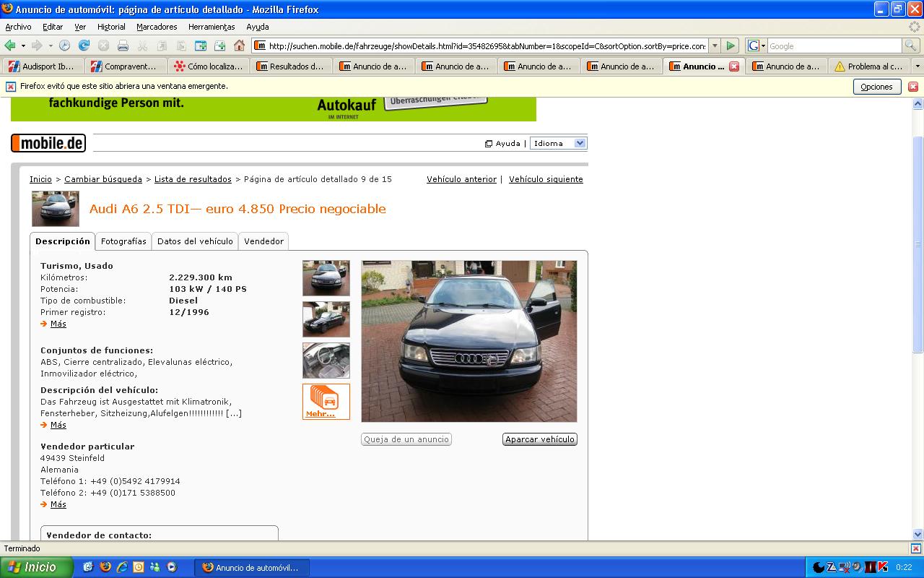Open the Marcadores menu

(x=157, y=27)
